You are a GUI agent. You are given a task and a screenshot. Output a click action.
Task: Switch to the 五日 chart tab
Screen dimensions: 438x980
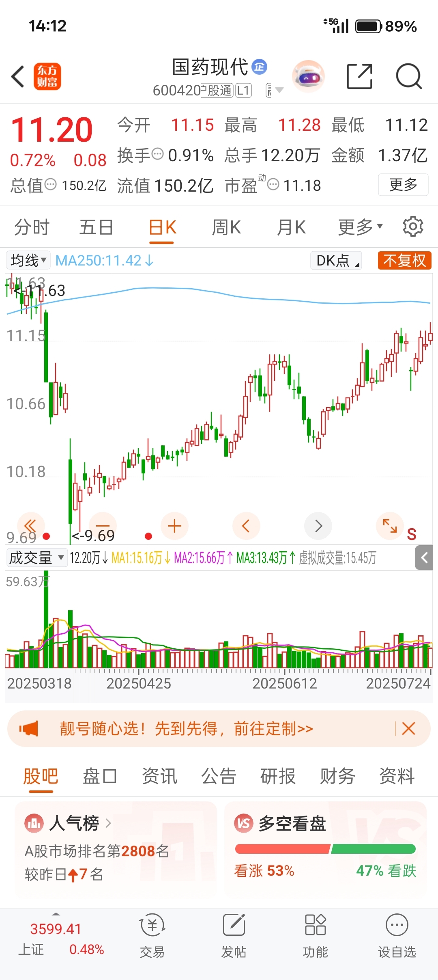(96, 227)
